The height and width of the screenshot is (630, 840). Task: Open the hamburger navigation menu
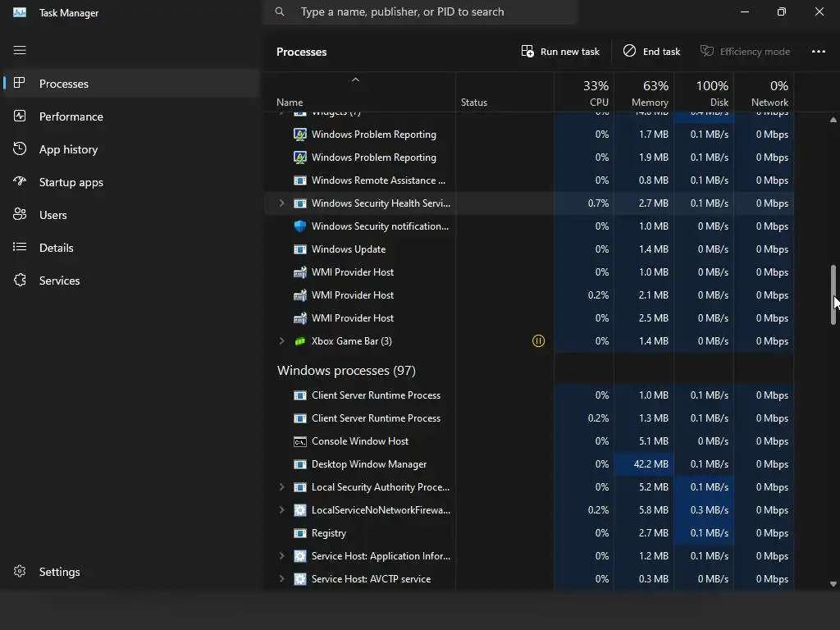pyautogui.click(x=20, y=50)
